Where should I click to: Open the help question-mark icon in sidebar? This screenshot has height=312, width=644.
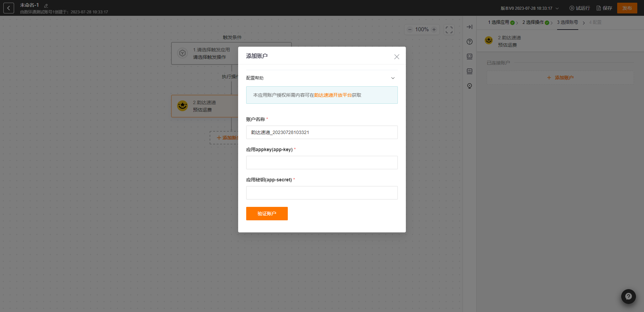click(470, 42)
